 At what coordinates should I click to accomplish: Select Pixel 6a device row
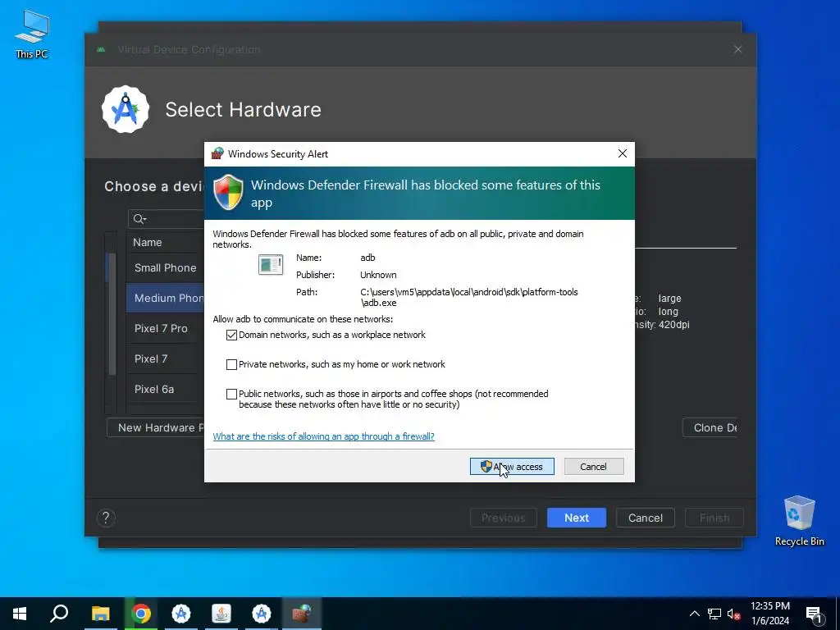point(165,389)
